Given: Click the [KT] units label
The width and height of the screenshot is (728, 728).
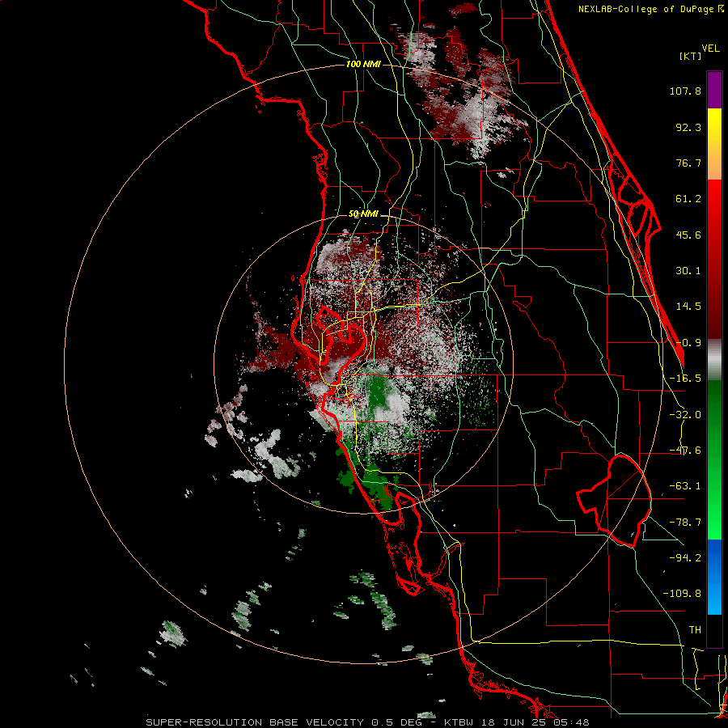Looking at the screenshot, I should coord(690,57).
